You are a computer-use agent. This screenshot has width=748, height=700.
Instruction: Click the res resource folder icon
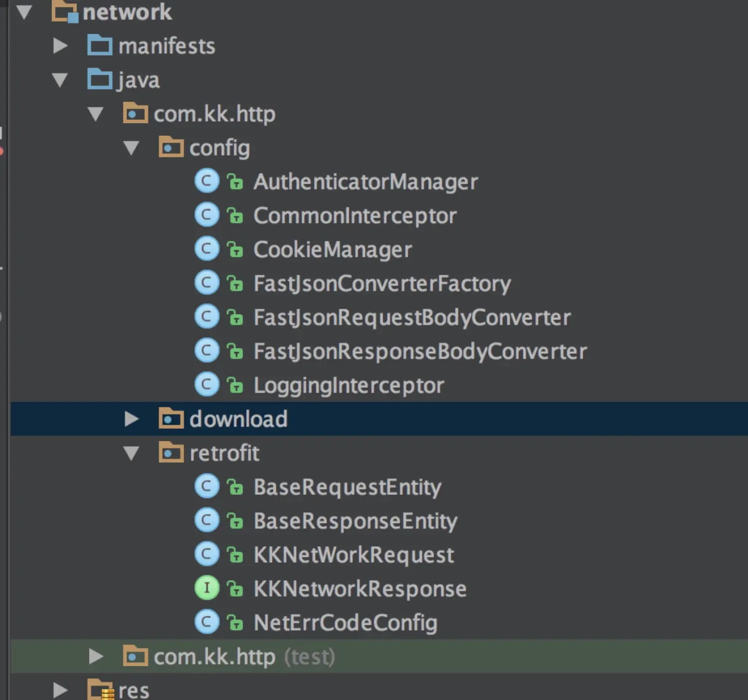click(x=101, y=691)
